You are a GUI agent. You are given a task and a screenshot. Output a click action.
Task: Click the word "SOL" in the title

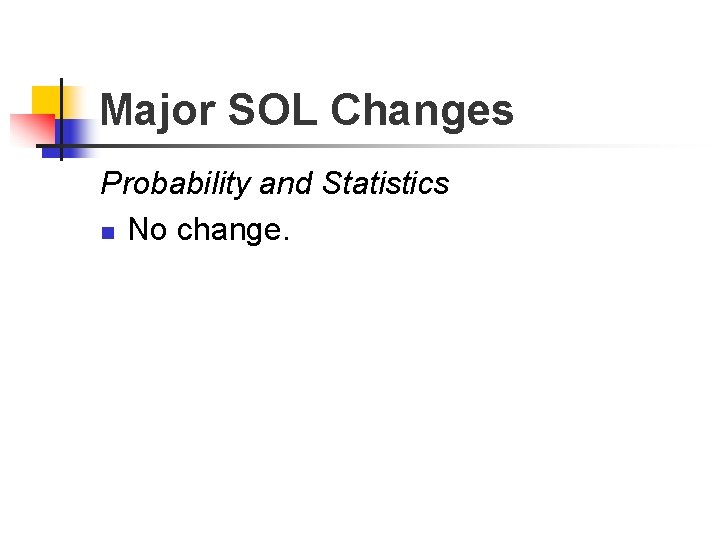tap(273, 109)
